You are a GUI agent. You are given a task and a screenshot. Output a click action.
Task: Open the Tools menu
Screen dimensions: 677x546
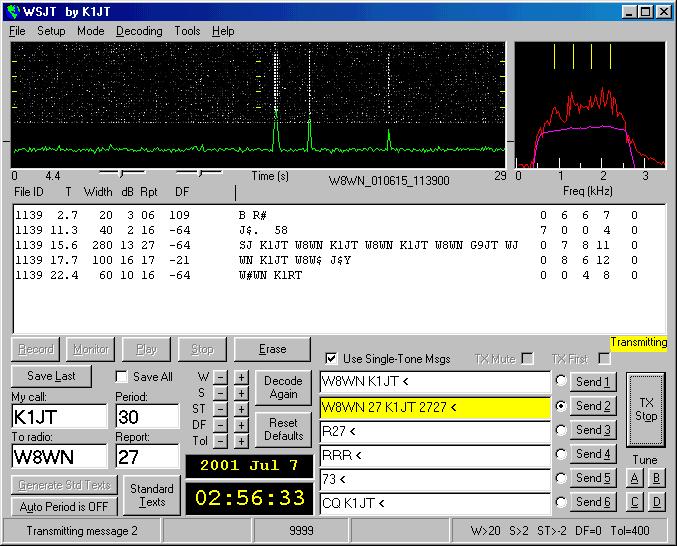click(x=187, y=31)
